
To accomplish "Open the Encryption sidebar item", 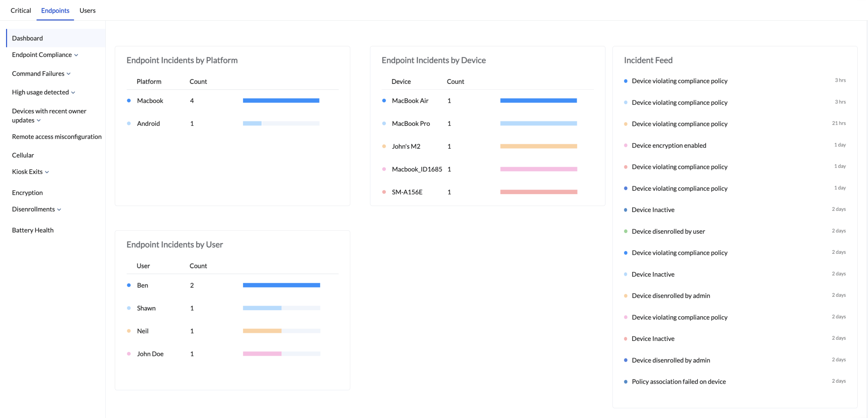I will click(27, 193).
